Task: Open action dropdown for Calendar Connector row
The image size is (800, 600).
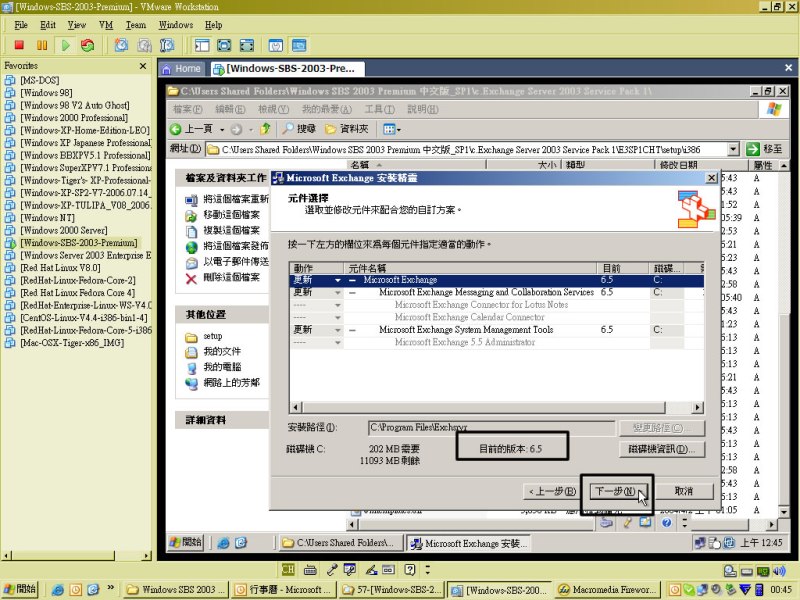Action: coord(337,317)
